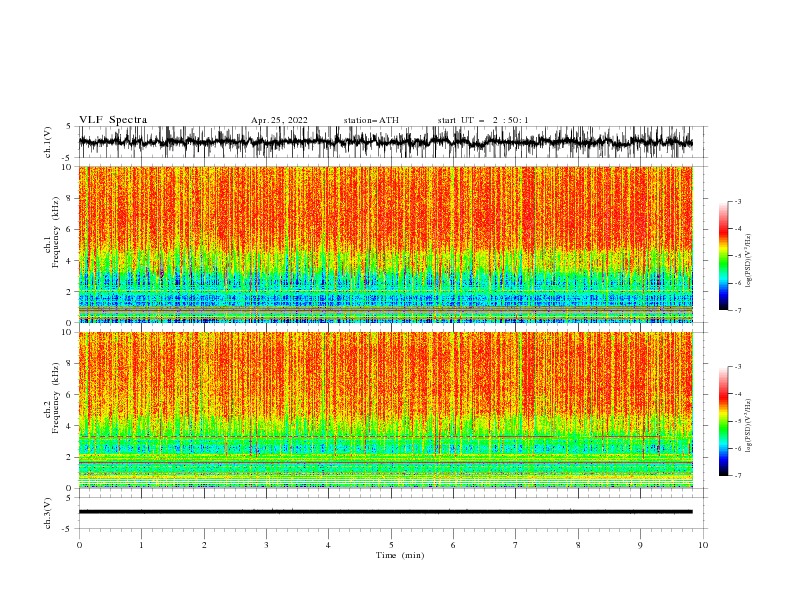Click the "5" tick on the time axis

[391, 545]
